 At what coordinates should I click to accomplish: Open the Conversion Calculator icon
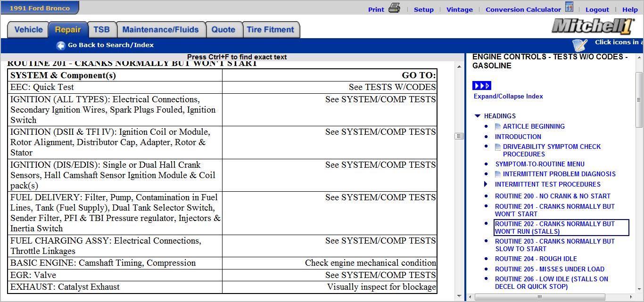[x=569, y=8]
